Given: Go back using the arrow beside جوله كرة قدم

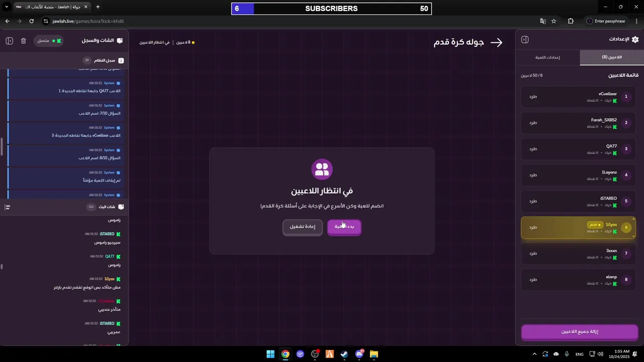Looking at the screenshot, I should [497, 43].
